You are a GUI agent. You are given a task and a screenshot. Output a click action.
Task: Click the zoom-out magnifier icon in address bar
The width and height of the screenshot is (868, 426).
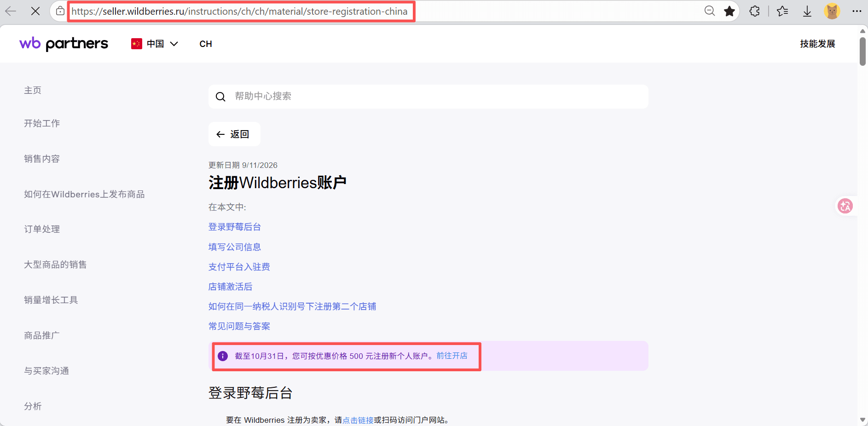coord(710,11)
